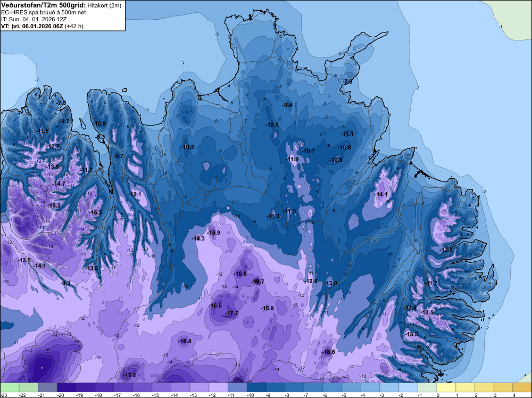Click the -11.3 temperature label
The height and width of the screenshot is (398, 532).
(x=273, y=216)
